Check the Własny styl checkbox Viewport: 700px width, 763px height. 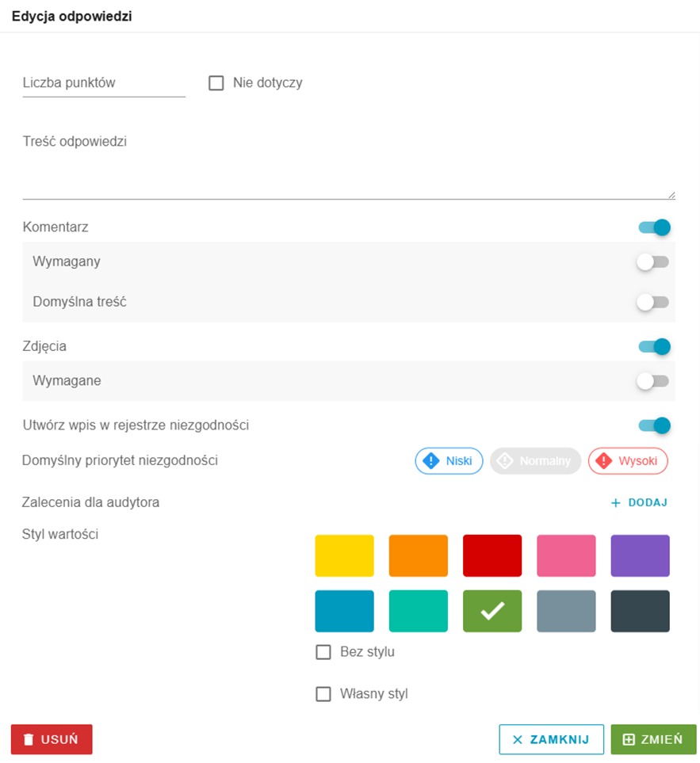[x=323, y=694]
